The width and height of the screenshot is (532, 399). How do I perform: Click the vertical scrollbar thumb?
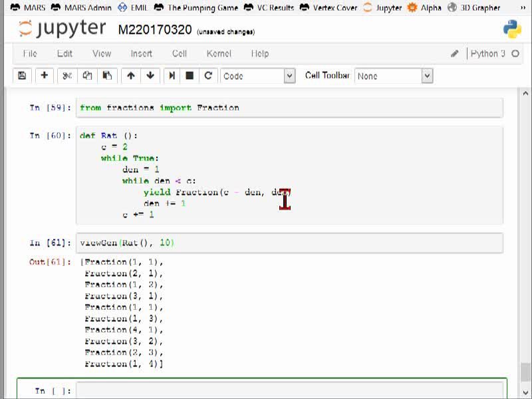pos(525,372)
